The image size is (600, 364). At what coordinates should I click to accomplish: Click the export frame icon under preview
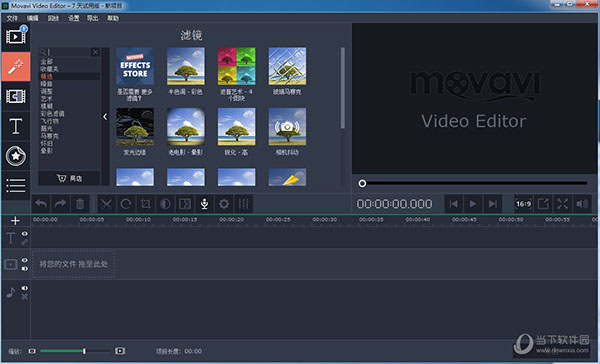click(x=543, y=204)
